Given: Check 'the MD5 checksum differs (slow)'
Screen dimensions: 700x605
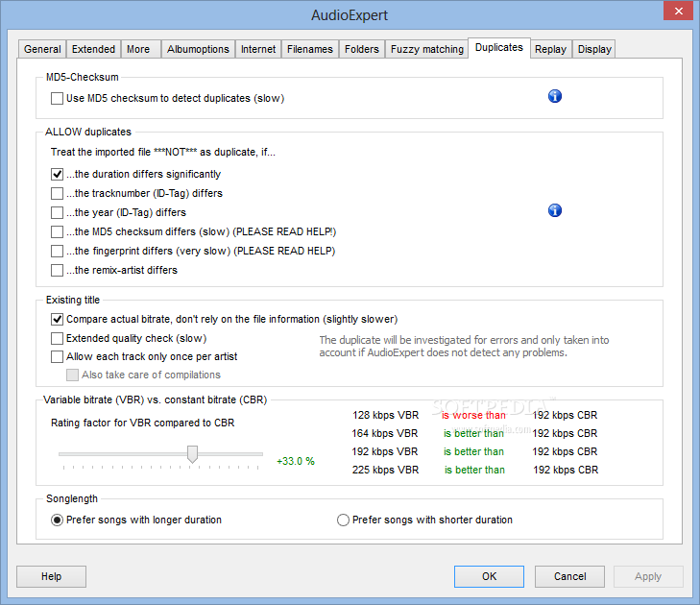Looking at the screenshot, I should (58, 231).
